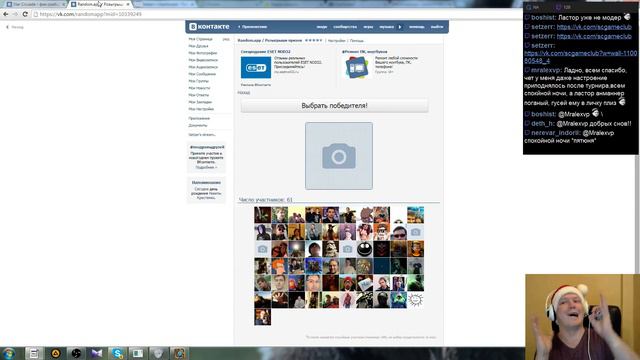Click люди in VK header menu
640x360 pixels.
322,27
